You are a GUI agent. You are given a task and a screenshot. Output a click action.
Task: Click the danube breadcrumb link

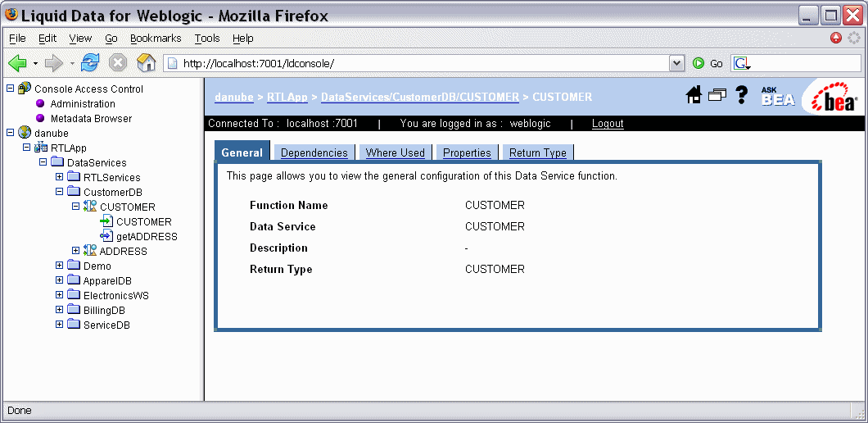234,97
